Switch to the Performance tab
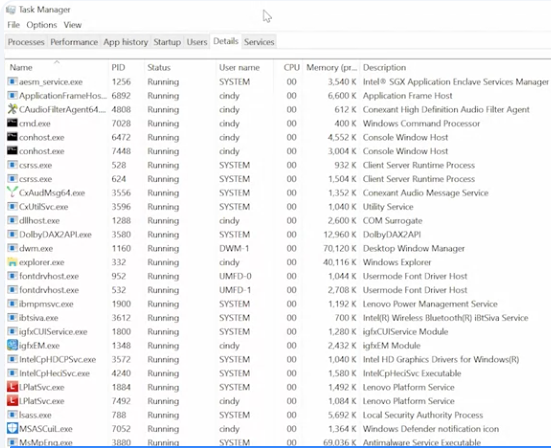 click(x=74, y=42)
